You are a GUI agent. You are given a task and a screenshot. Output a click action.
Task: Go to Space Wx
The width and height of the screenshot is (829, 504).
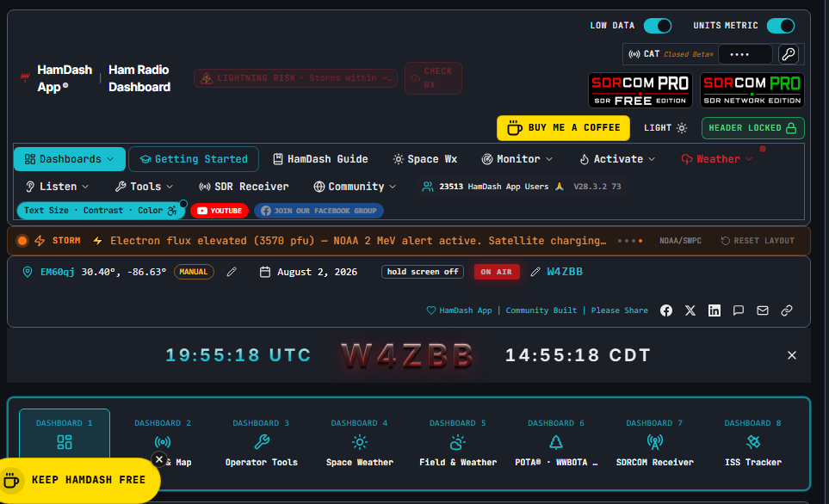(425, 159)
